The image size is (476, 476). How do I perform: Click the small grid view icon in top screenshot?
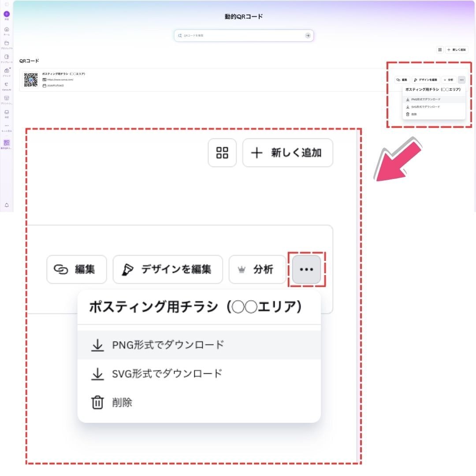[440, 49]
